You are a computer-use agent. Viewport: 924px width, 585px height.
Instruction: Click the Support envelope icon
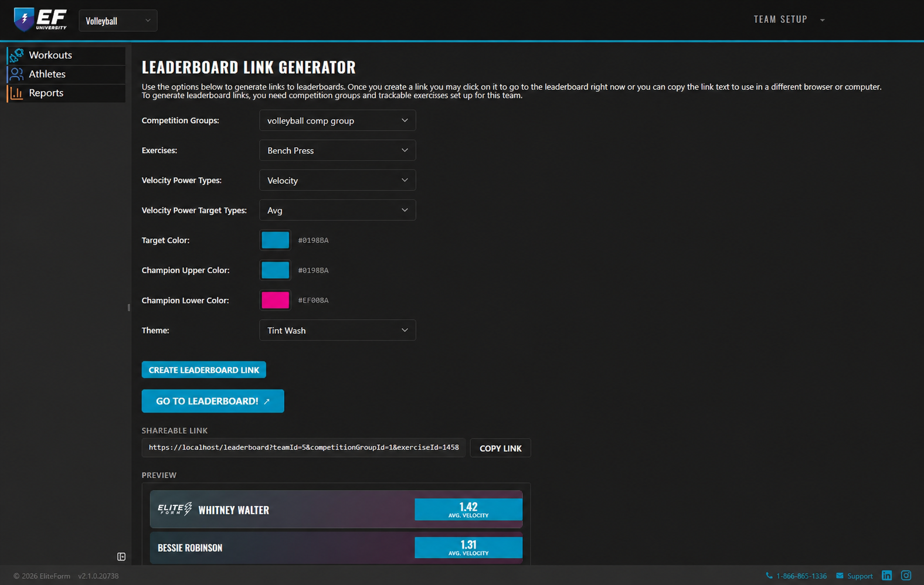(840, 576)
